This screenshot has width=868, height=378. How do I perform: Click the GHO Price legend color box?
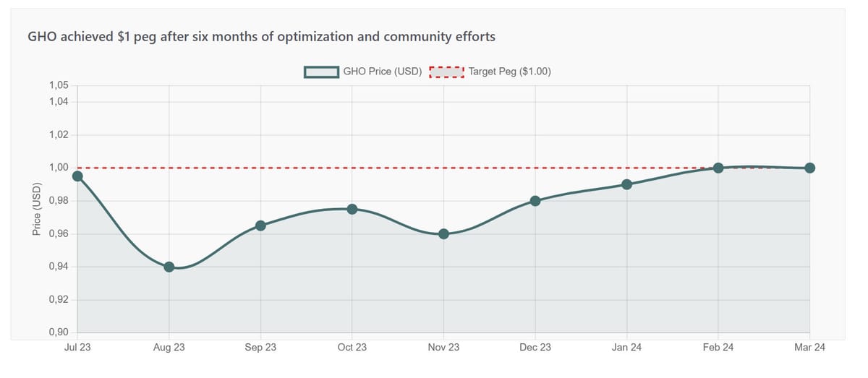coord(321,72)
